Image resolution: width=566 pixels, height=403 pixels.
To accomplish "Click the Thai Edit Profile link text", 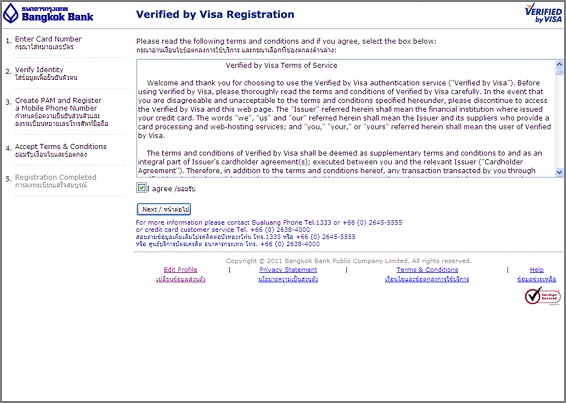I will 180,279.
